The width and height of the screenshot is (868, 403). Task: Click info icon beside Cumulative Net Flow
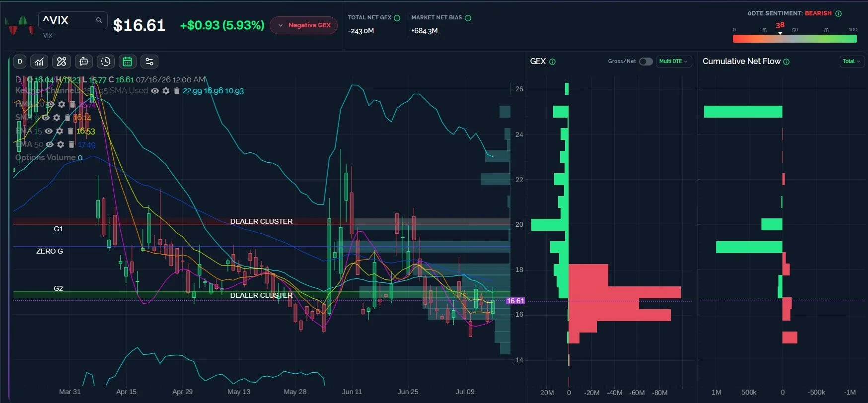click(x=786, y=62)
